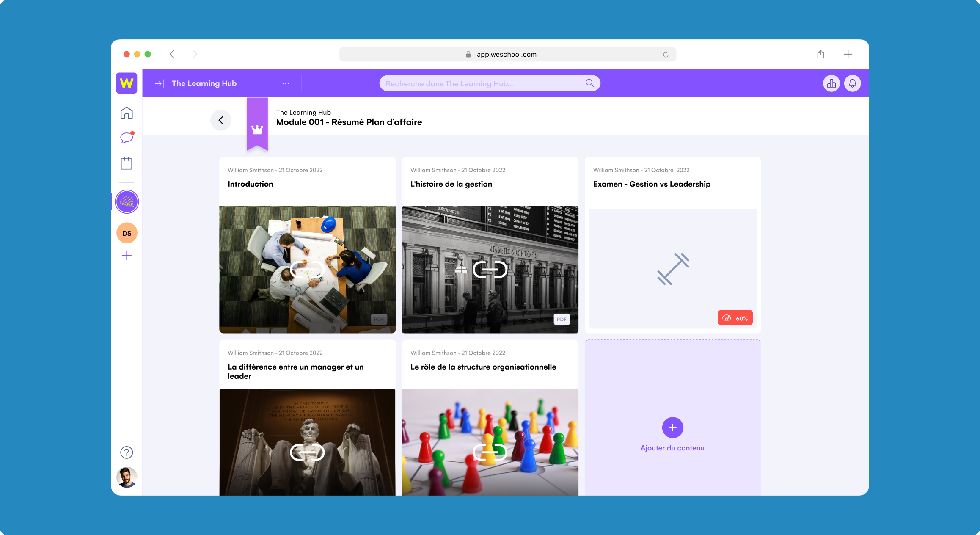This screenshot has height=535, width=980.
Task: Click the WeSchool W logo
Action: pyautogui.click(x=127, y=83)
